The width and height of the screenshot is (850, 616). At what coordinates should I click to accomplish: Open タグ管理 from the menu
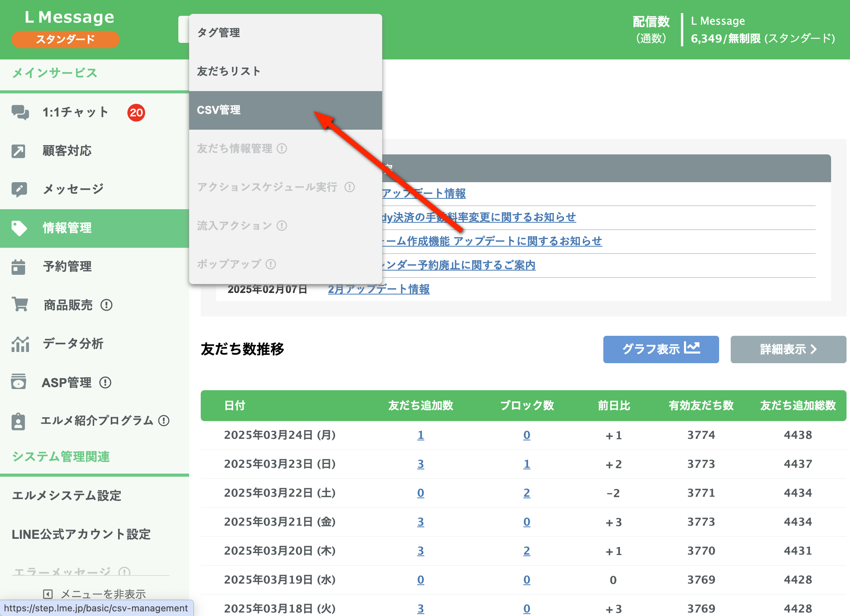coord(218,33)
